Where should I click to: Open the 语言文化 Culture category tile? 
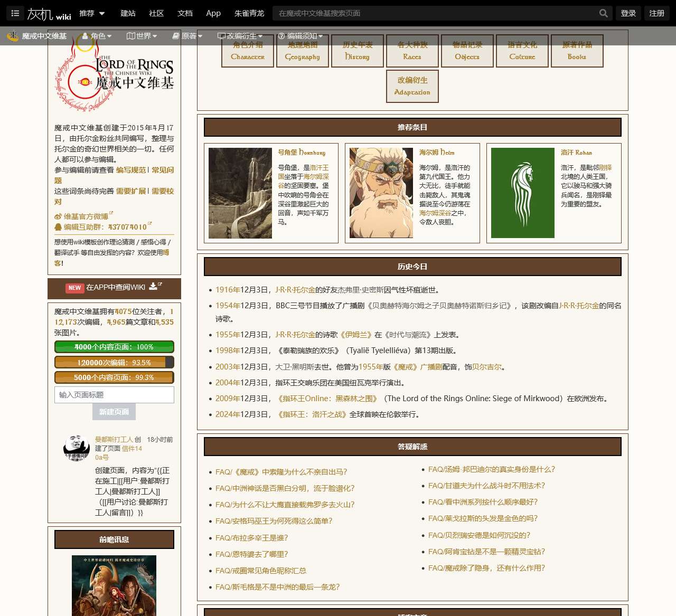coord(522,51)
